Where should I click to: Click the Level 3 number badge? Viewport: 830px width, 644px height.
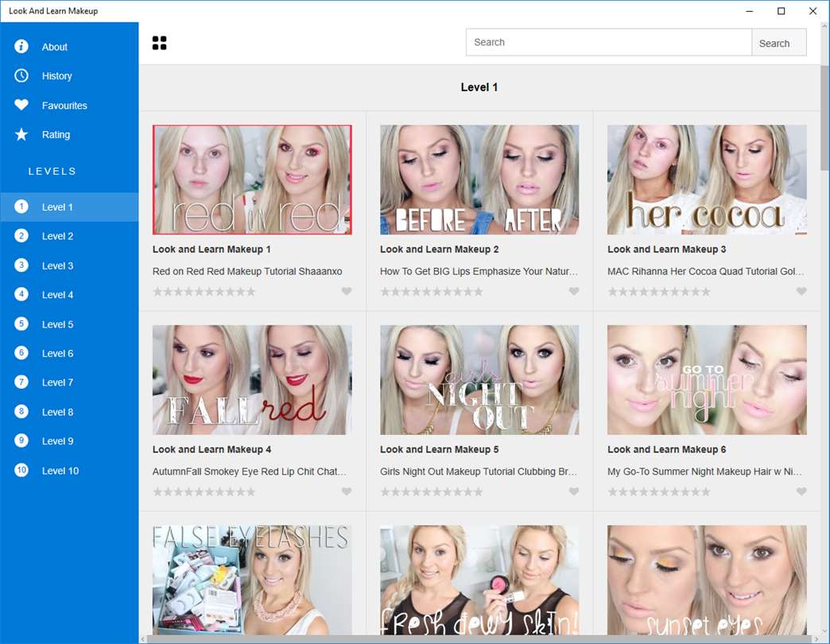[21, 265]
